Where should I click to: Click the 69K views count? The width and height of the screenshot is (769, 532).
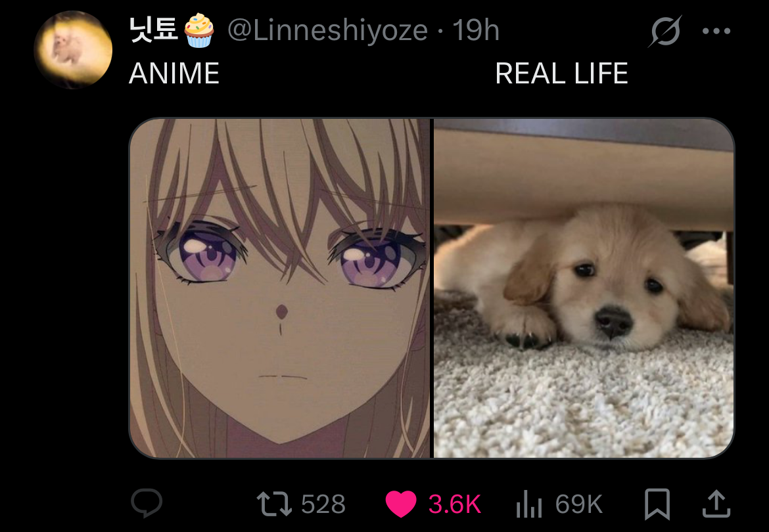(578, 504)
